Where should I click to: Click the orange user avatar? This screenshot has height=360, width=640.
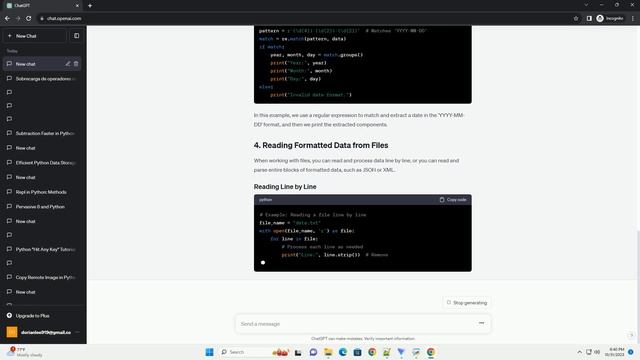[x=12, y=332]
